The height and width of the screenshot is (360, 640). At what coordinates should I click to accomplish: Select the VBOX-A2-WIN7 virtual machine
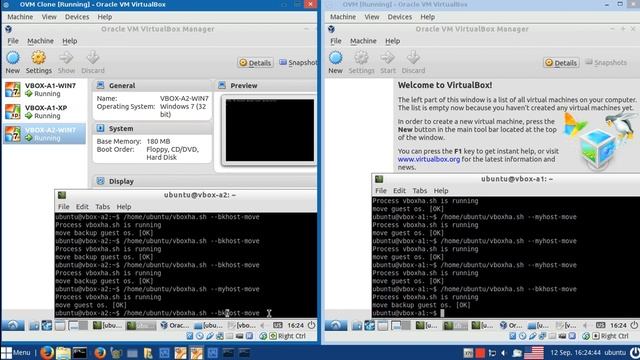44,133
